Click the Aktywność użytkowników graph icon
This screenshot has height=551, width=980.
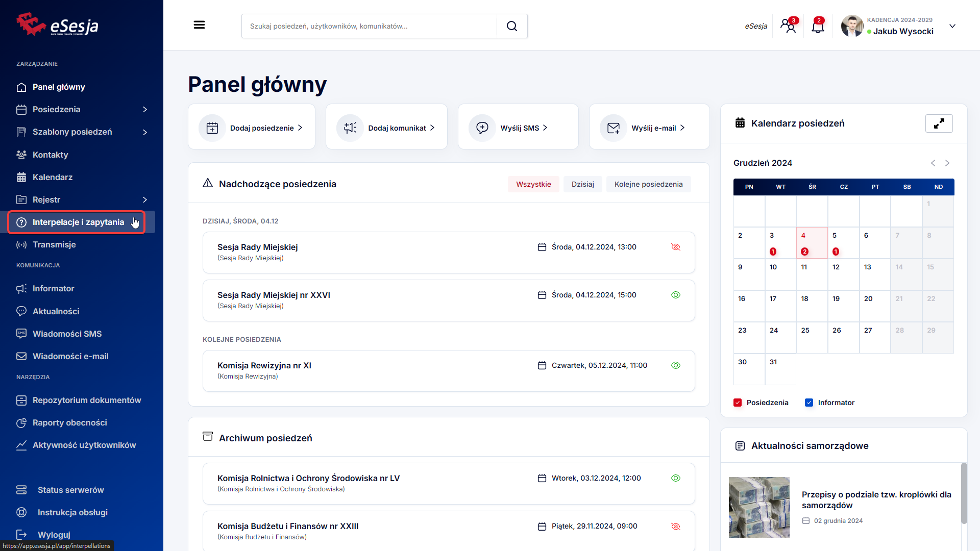pos(21,445)
